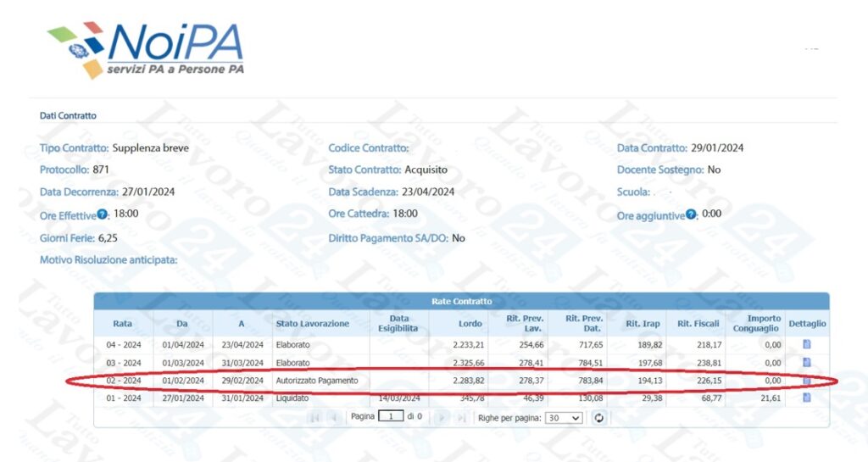
Task: Click Giorni Ferie value 6,25
Action: 108,238
